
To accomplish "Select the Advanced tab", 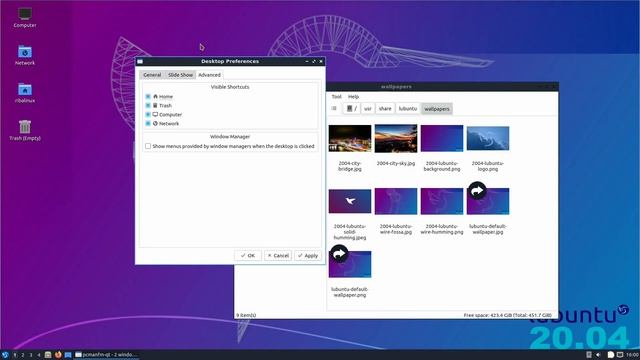I will pyautogui.click(x=209, y=75).
